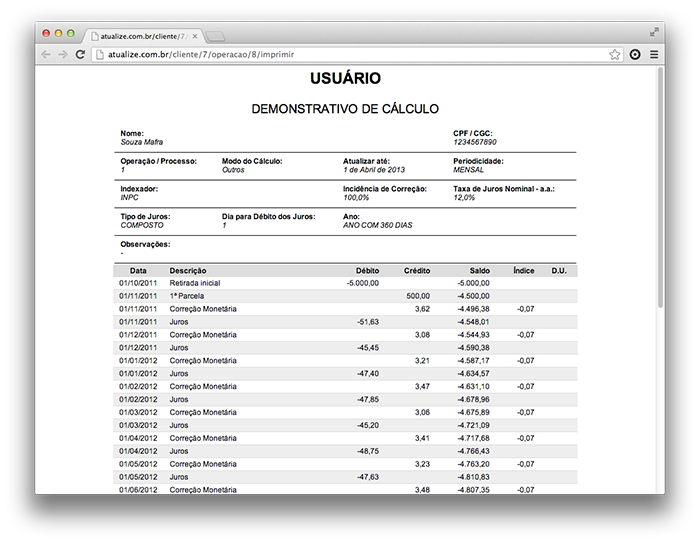Select the atualize.com.br/cliente tab
700x543 pixels.
point(143,36)
